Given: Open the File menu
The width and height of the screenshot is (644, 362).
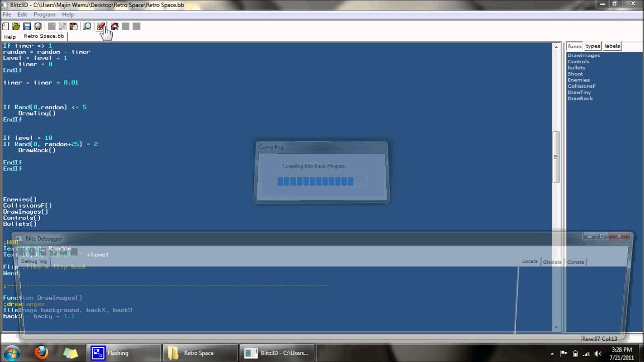Looking at the screenshot, I should pyautogui.click(x=7, y=15).
